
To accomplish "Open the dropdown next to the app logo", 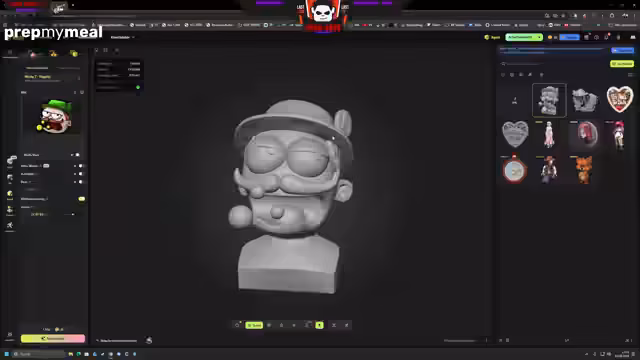I will tap(122, 37).
